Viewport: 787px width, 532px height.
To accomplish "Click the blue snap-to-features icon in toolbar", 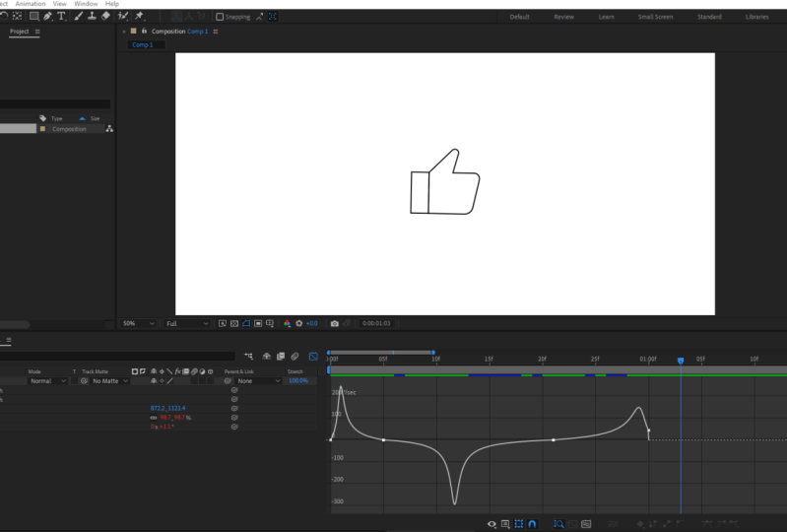I will [273, 17].
